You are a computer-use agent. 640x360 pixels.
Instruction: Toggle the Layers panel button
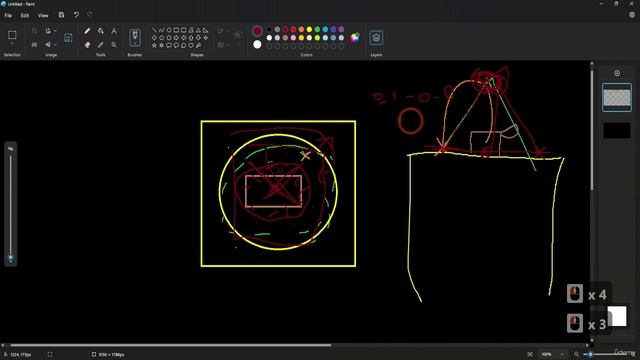(376, 38)
